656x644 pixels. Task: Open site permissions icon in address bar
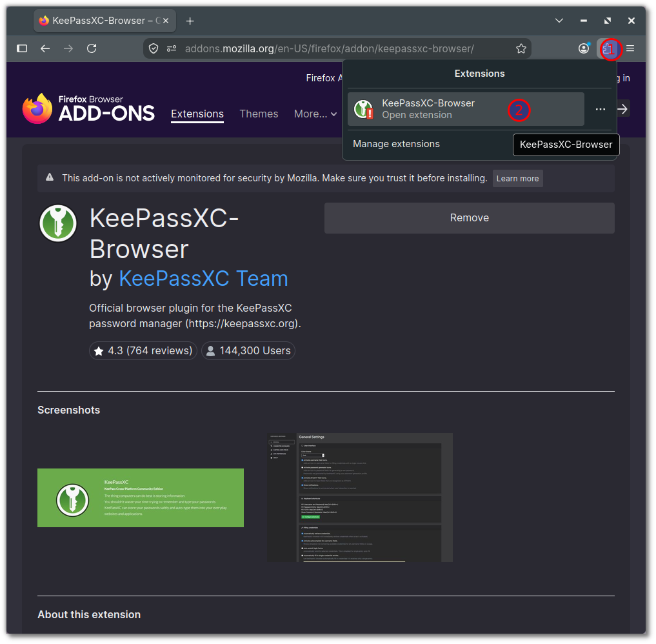tap(172, 48)
